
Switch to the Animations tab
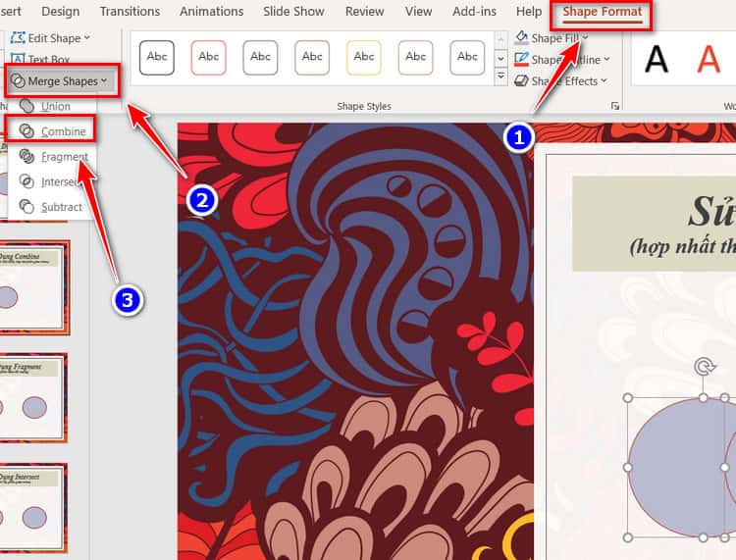212,11
